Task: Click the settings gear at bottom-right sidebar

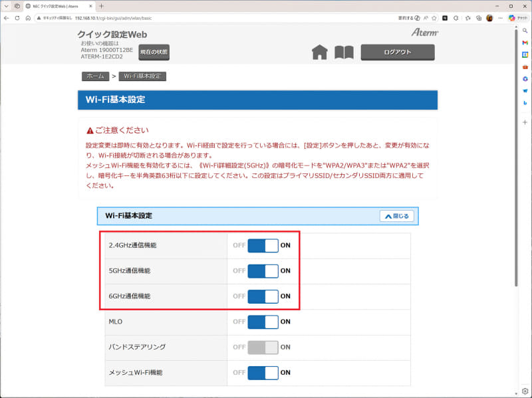Action: 525,390
